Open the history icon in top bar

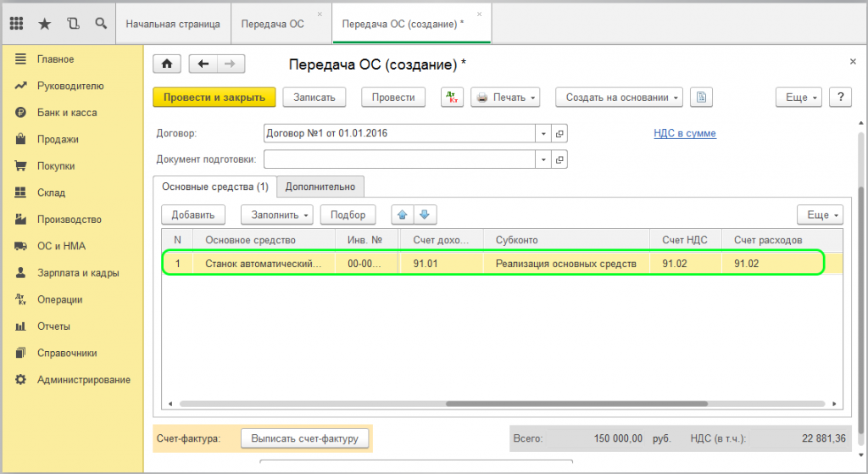(x=73, y=23)
